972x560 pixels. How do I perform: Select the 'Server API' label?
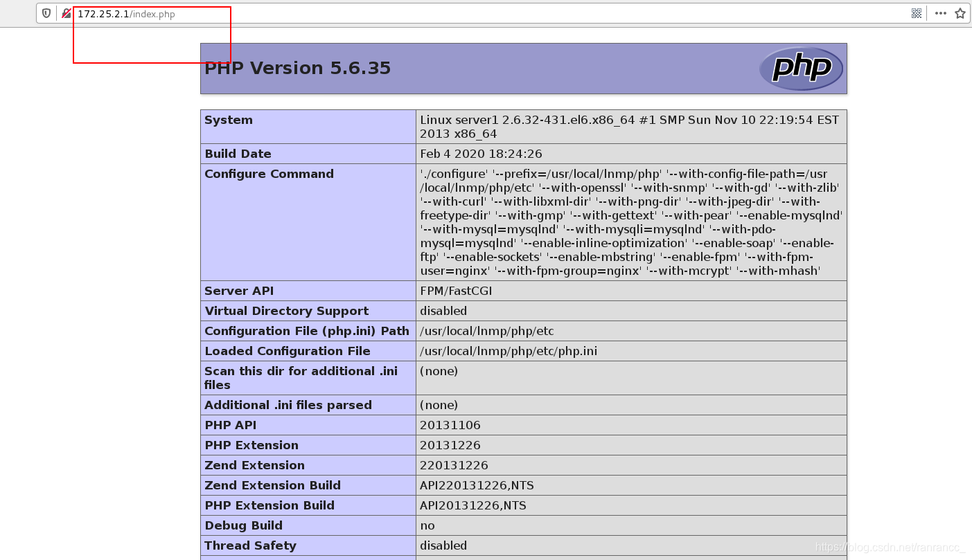[239, 291]
